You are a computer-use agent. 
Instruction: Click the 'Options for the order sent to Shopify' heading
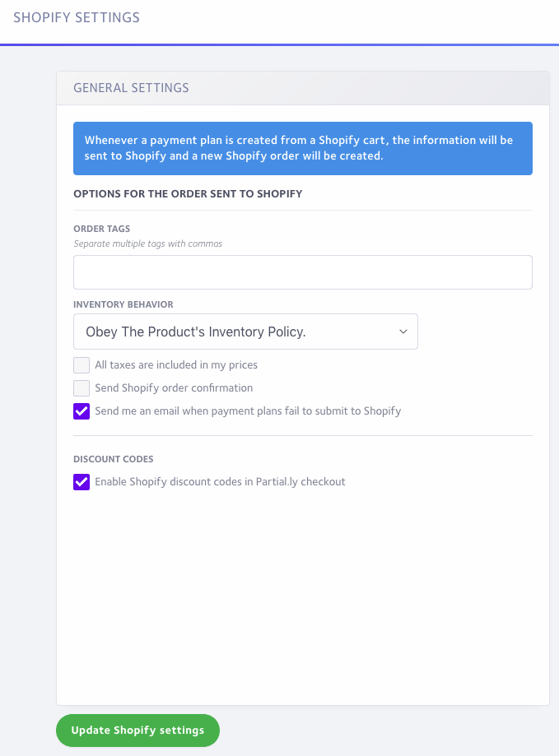click(x=188, y=194)
